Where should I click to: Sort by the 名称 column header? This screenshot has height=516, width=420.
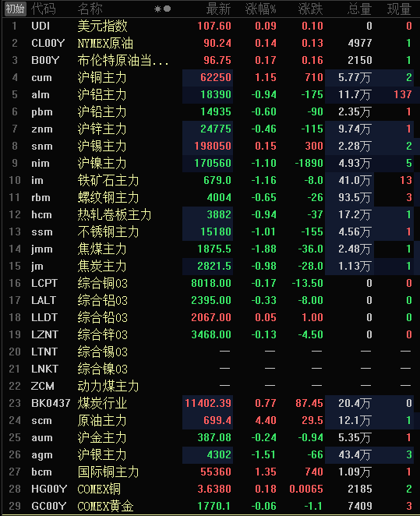tap(90, 9)
